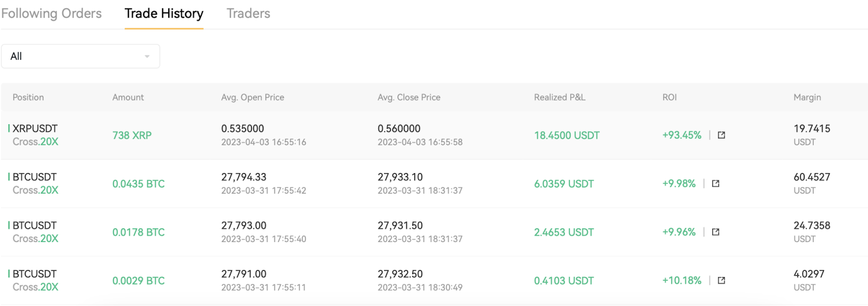This screenshot has width=868, height=306.
Task: Select the Margin column header
Action: (807, 98)
